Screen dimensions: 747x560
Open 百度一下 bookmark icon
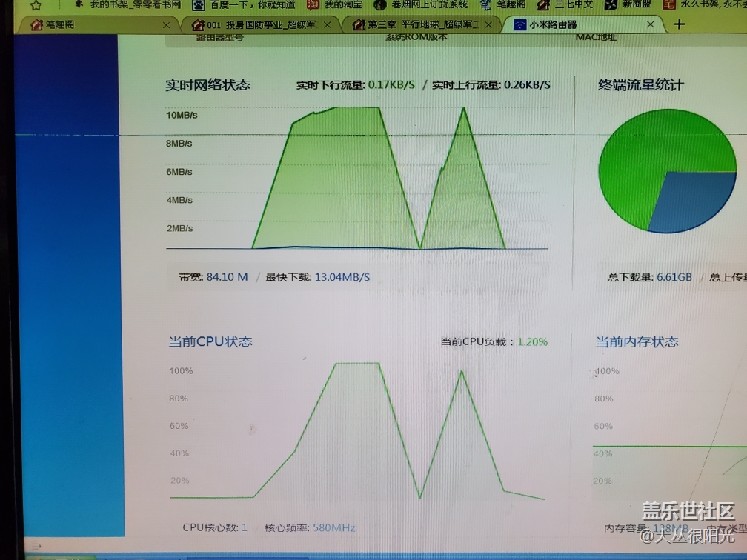point(198,4)
